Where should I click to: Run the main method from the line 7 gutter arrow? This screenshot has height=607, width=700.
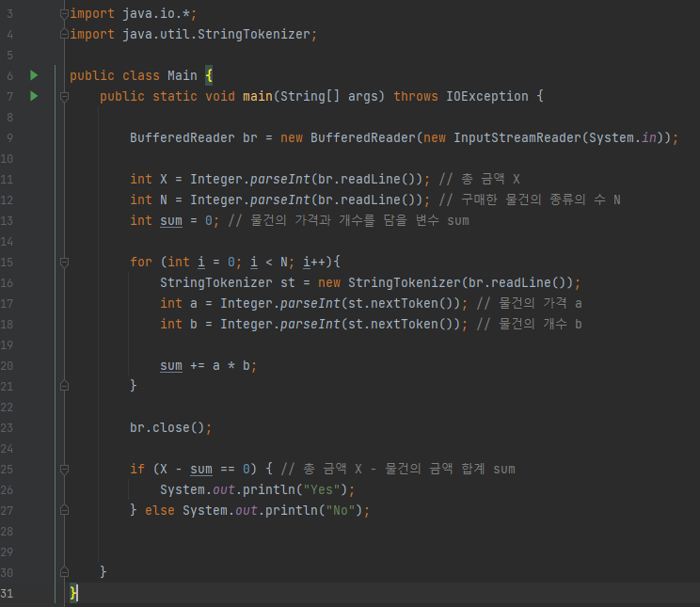(34, 96)
